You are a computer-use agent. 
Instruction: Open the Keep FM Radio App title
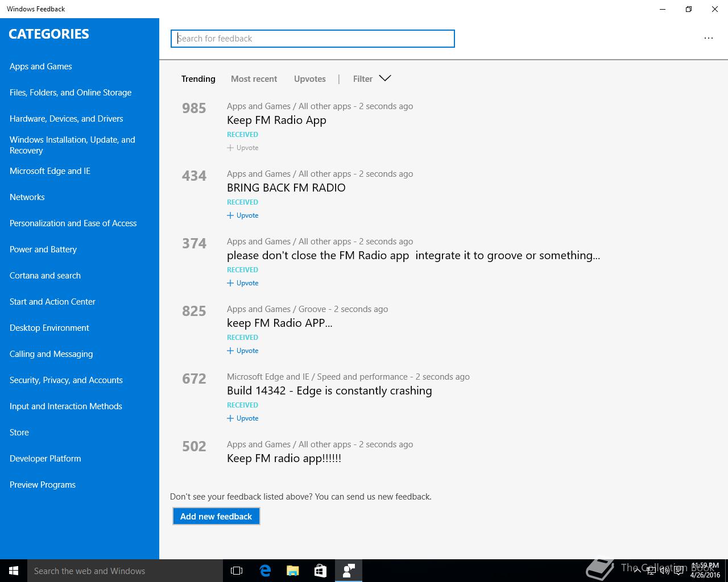276,120
